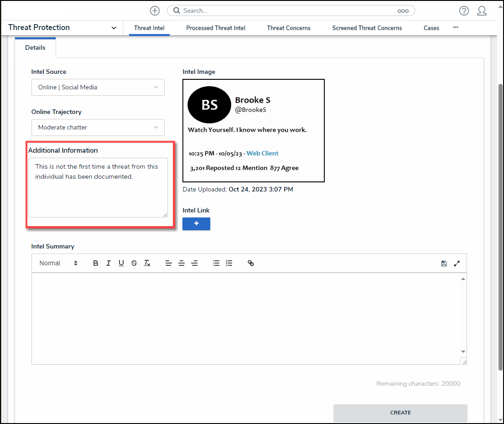
Task: Insert a bulleted list
Action: [216, 263]
